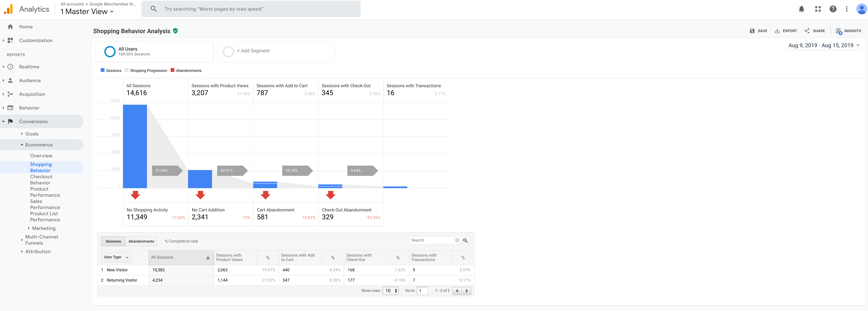Viewport: 868px width, 311px height.
Task: Open Checkout Behavior report
Action: coord(41,180)
